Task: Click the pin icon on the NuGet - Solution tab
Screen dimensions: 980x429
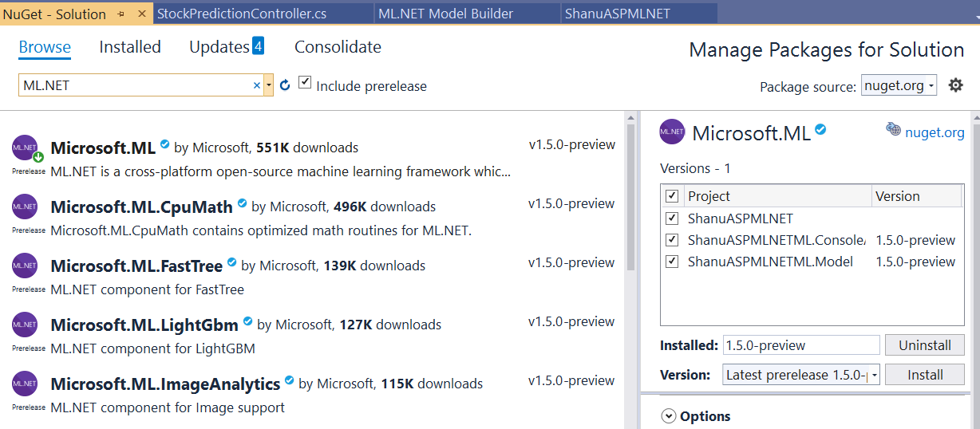Action: 121,14
